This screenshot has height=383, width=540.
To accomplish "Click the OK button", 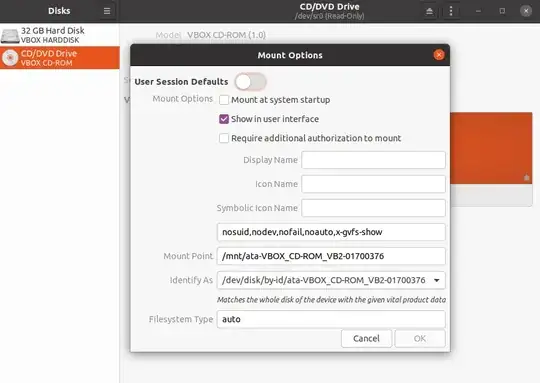I will coord(420,339).
